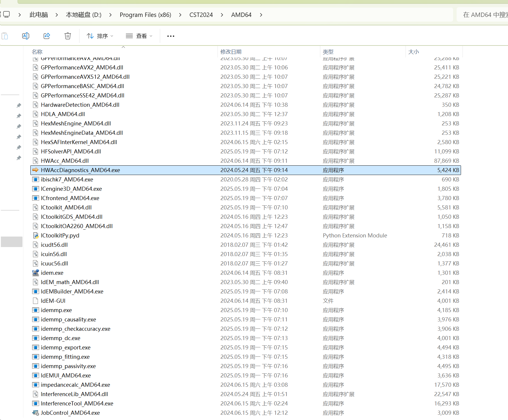Select the ICtoolkitPy.pyd Python module file
The width and height of the screenshot is (508, 420).
tap(60, 235)
